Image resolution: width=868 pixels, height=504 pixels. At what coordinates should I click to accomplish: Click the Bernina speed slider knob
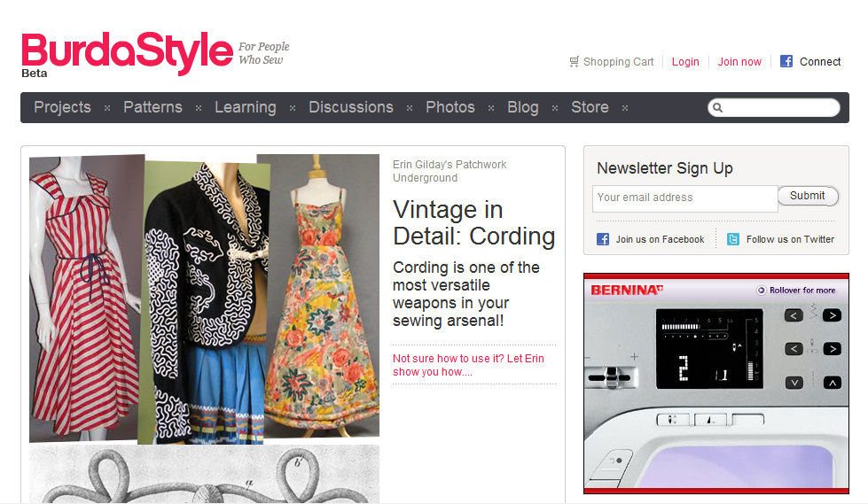613,377
